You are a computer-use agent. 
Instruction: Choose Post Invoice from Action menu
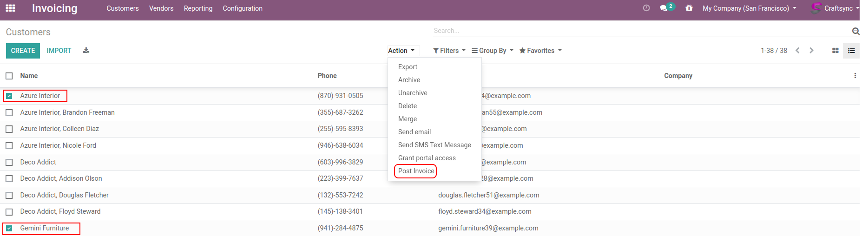pos(416,171)
